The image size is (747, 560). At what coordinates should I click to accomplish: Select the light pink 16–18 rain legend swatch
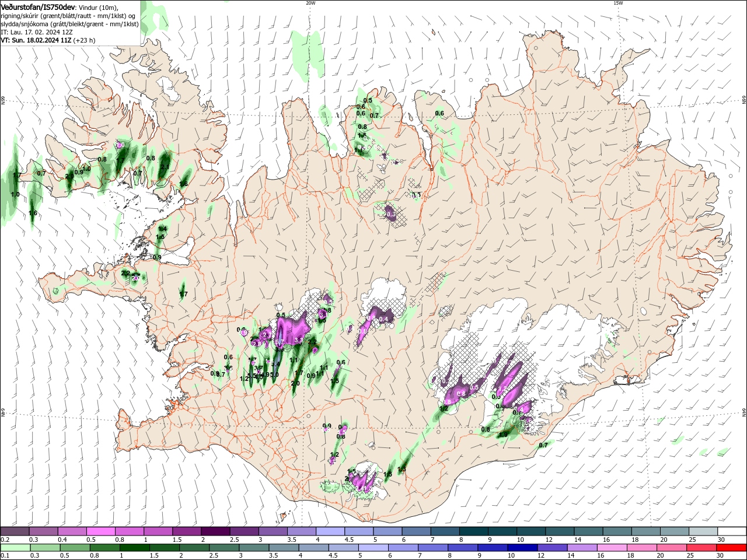point(611,548)
